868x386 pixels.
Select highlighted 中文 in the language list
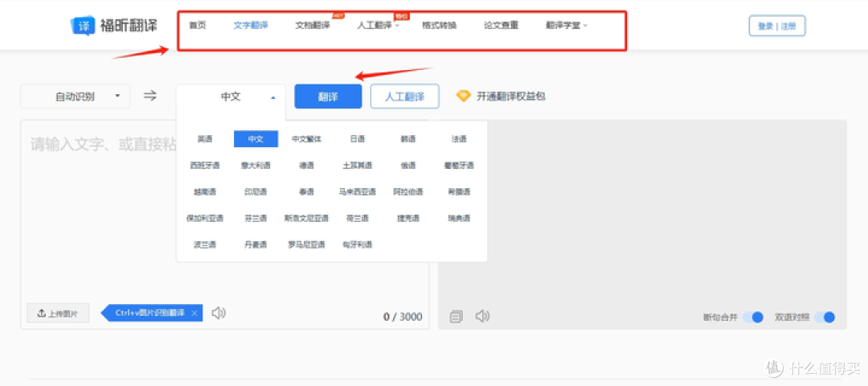[256, 139]
